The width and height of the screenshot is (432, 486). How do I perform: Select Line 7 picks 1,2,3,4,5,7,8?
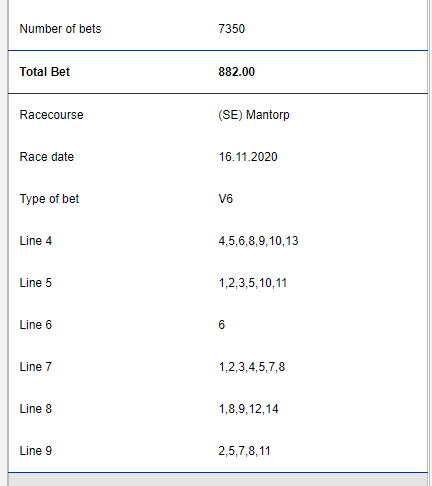[x=252, y=367]
